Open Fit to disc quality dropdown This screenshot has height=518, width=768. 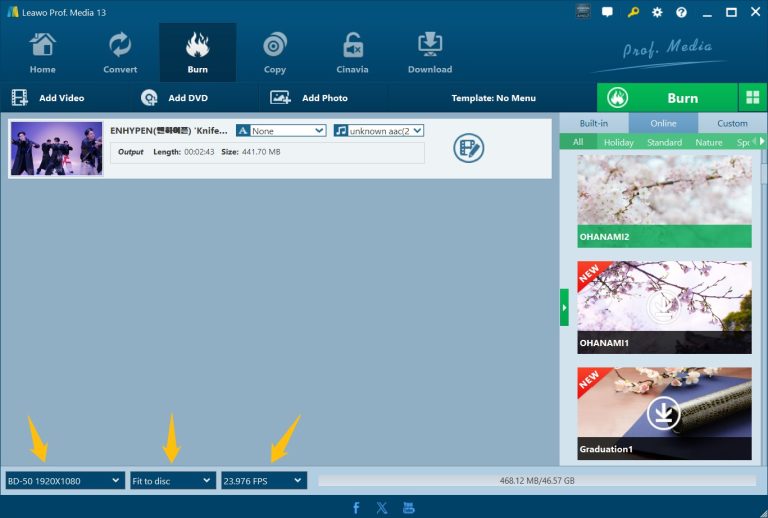click(x=172, y=481)
